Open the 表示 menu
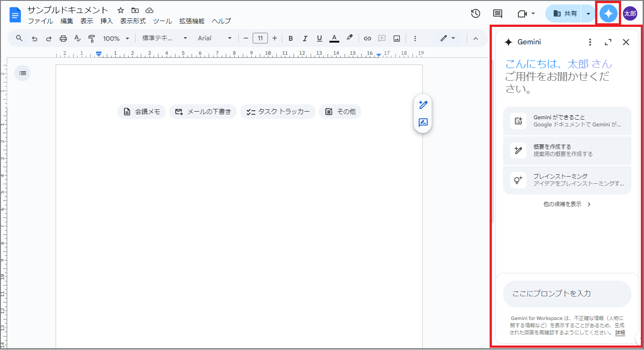Viewport: 644px width, 350px height. pyautogui.click(x=87, y=21)
